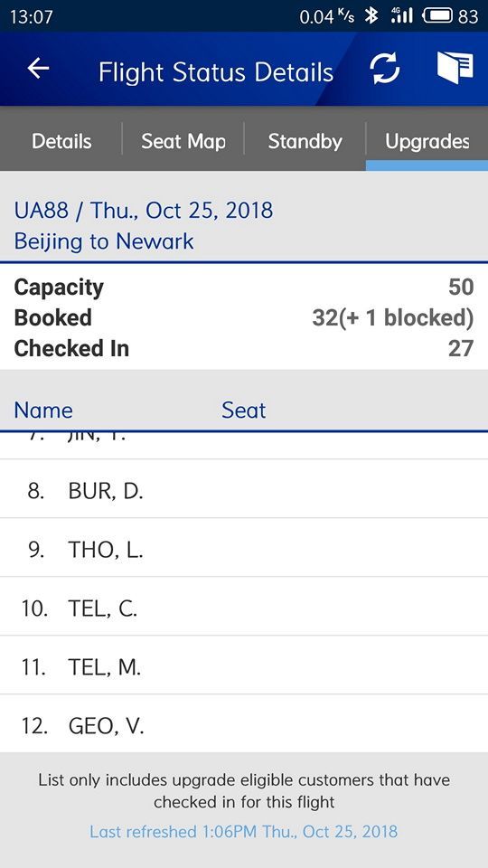The height and width of the screenshot is (868, 488).
Task: Tap the Last refreshed timestamp text
Action: (x=243, y=831)
